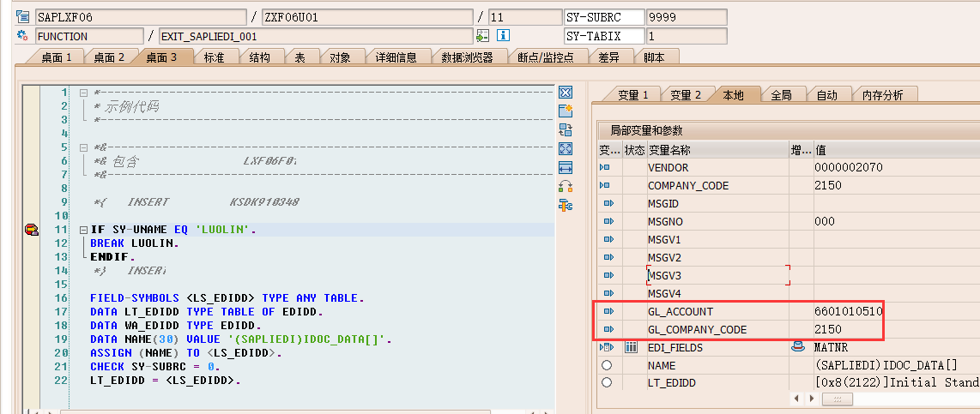Click the new tool icon with the star
The width and height of the screenshot is (980, 414).
click(566, 111)
